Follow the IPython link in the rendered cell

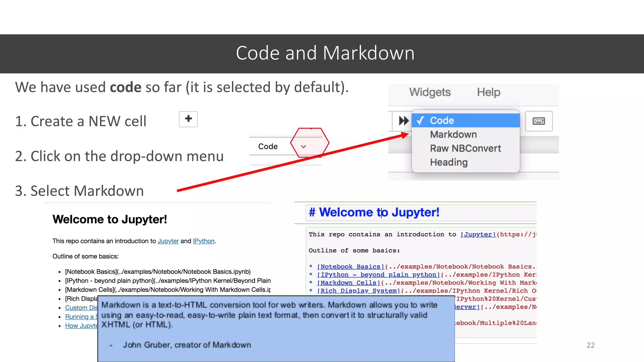pyautogui.click(x=204, y=241)
